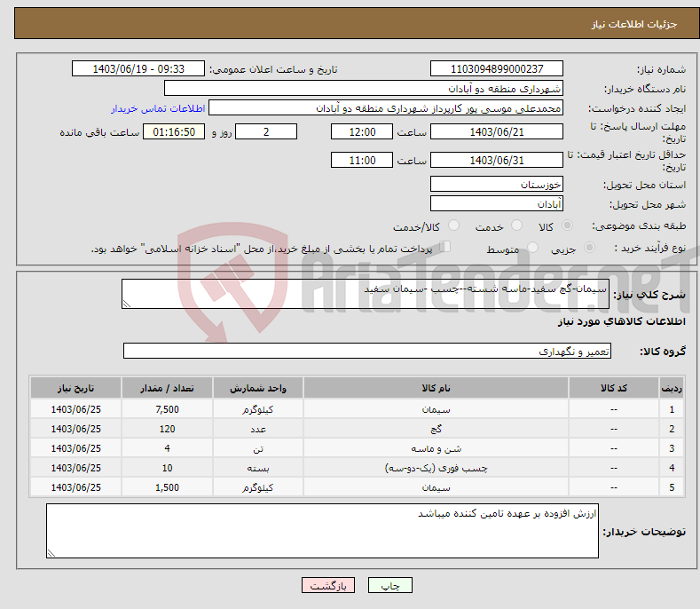The width and height of the screenshot is (700, 609).
Task: Click the ردیف column header
Action: point(672,388)
